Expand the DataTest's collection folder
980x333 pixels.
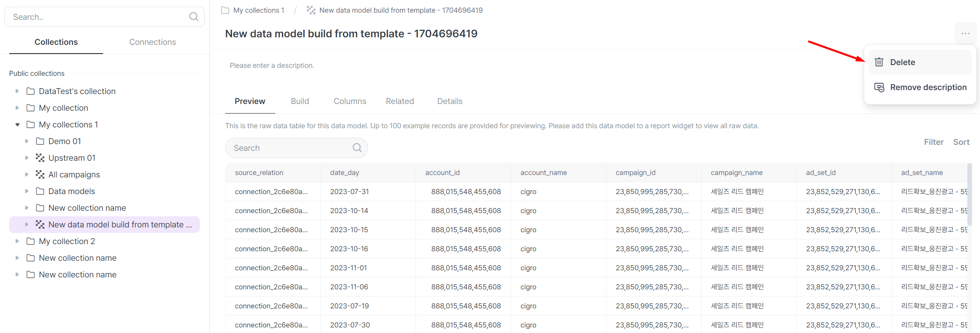coord(17,91)
